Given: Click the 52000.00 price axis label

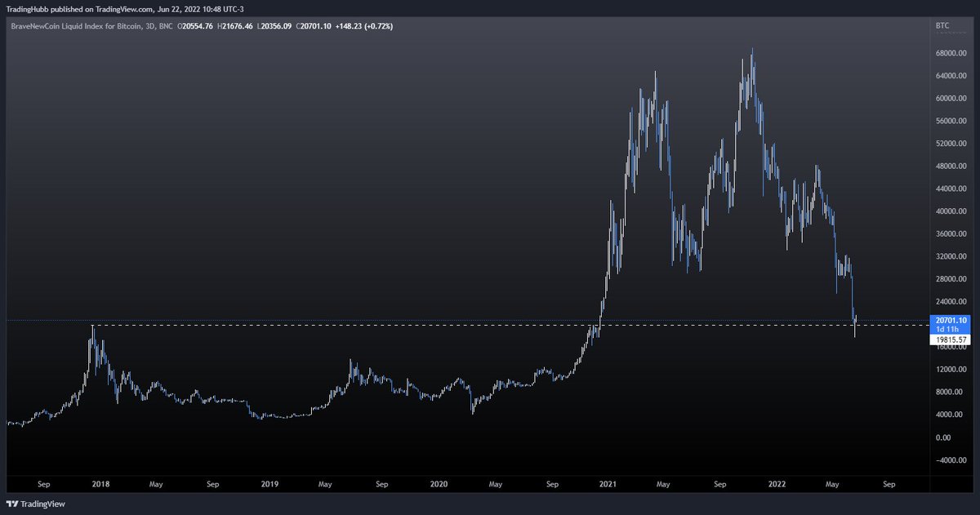Looking at the screenshot, I should [x=951, y=144].
